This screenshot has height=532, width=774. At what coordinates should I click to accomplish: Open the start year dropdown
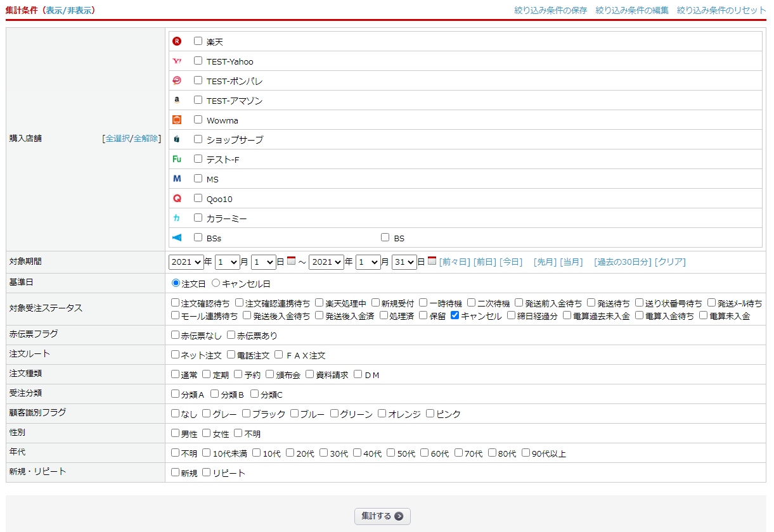186,262
